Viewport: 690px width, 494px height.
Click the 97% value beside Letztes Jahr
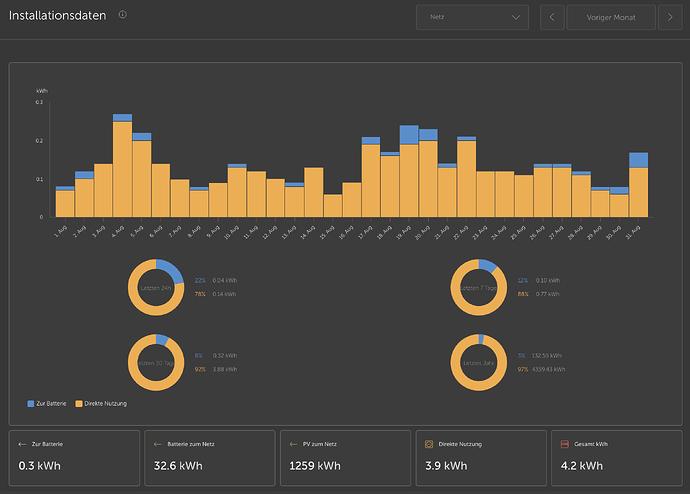(523, 370)
